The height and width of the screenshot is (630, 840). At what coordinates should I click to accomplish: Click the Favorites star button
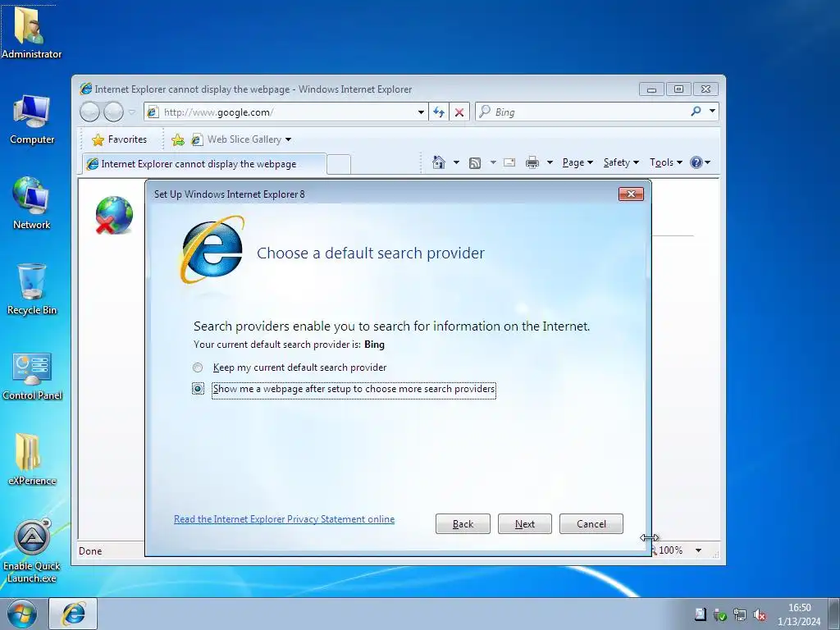[x=119, y=139]
